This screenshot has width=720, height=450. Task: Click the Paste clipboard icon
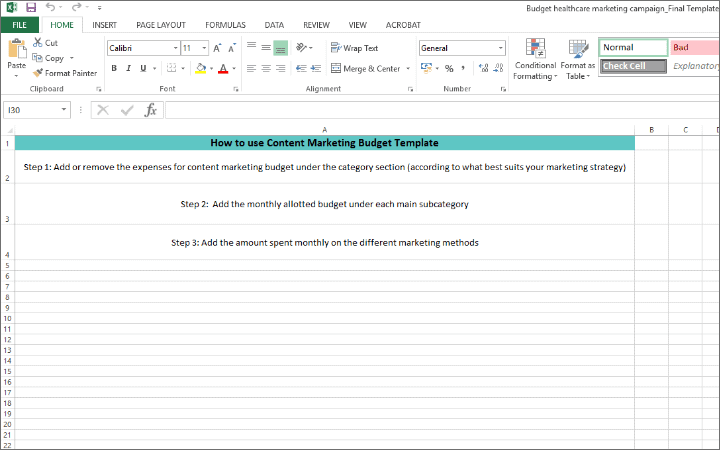(x=16, y=52)
